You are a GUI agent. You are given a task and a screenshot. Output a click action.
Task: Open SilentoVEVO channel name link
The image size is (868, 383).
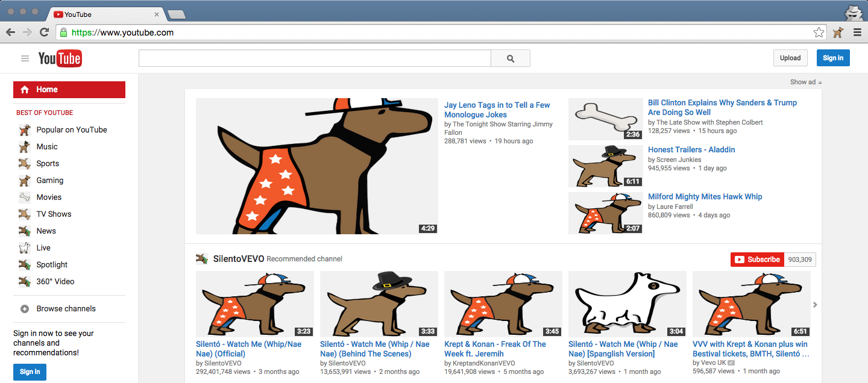[239, 259]
